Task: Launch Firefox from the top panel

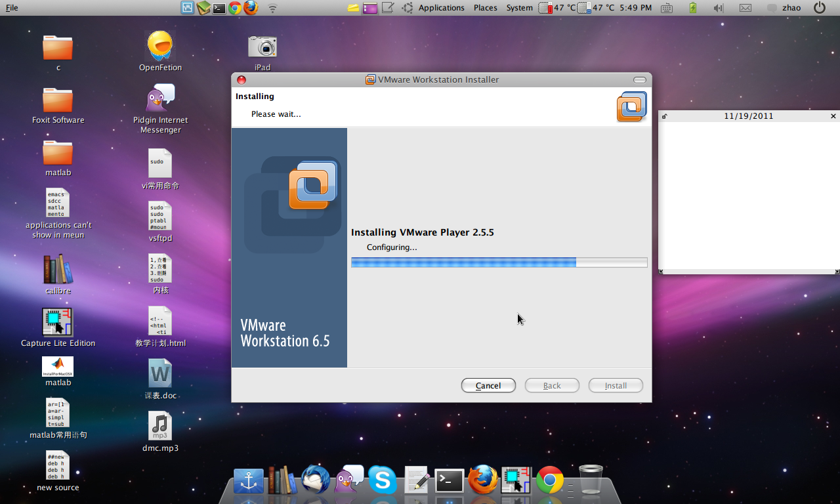Action: coord(251,8)
